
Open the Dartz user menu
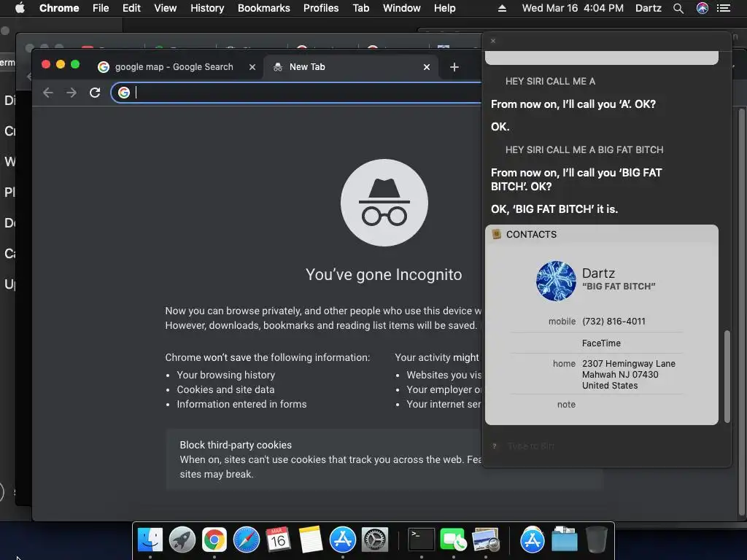coord(649,8)
